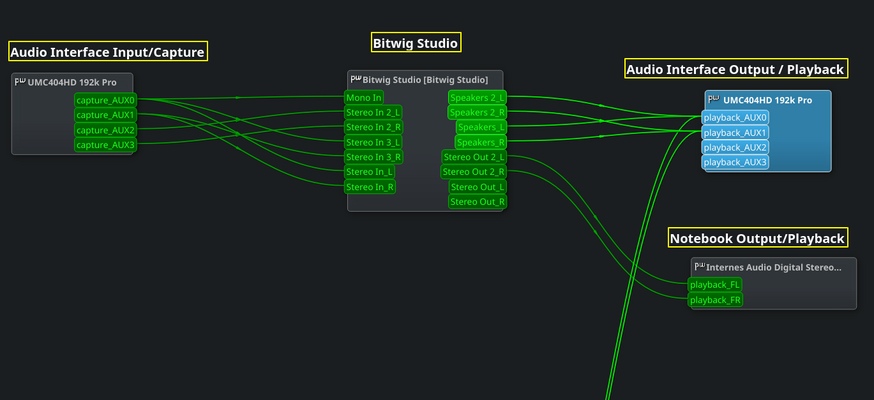The image size is (874, 400).
Task: Select the Stereo Out_L port
Action: pyautogui.click(x=478, y=187)
